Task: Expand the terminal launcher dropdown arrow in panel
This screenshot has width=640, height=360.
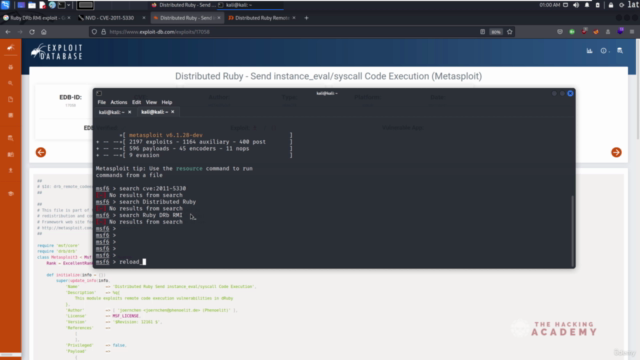Action: (69, 5)
